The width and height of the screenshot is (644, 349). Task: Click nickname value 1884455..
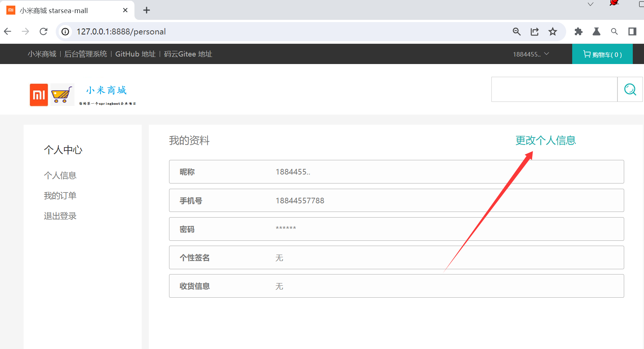293,172
